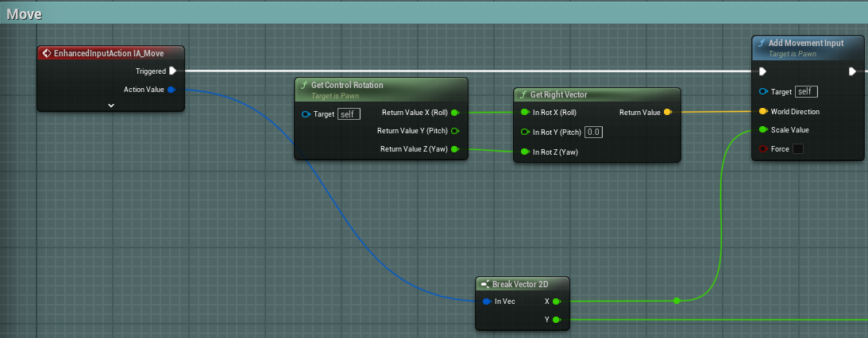This screenshot has height=338, width=868.
Task: Toggle the Force checkbox
Action: pyautogui.click(x=797, y=149)
